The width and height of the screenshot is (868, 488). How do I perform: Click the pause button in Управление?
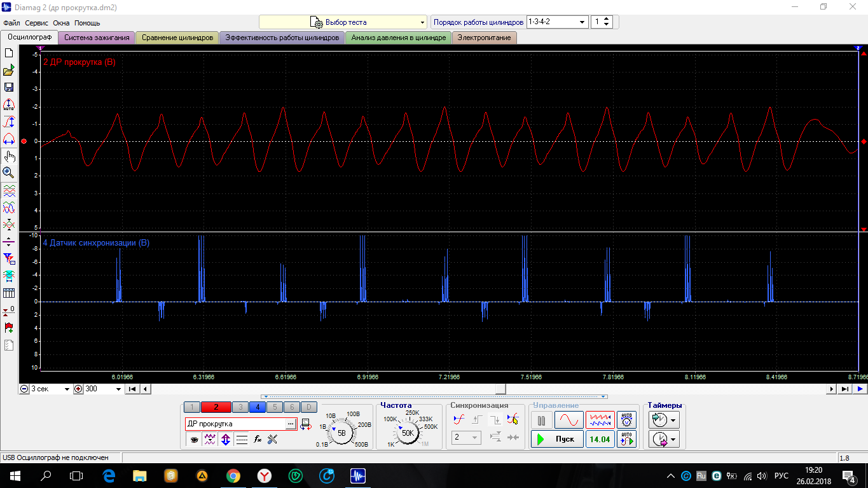tap(541, 421)
